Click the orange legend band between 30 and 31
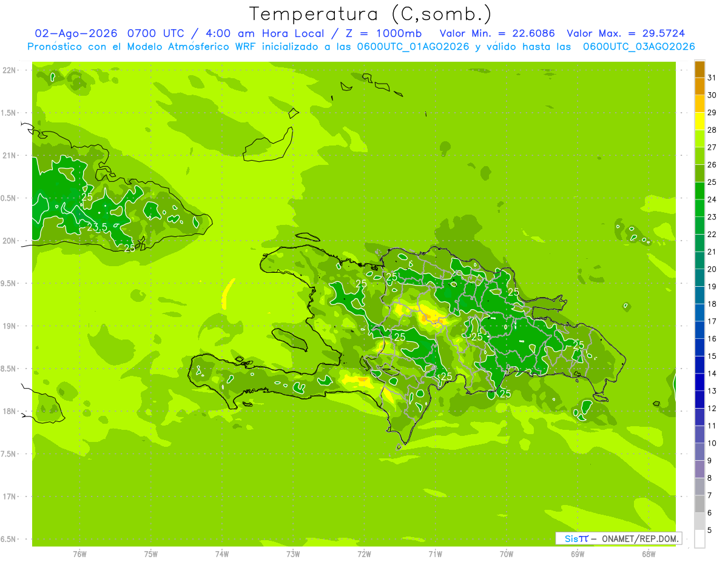This screenshot has width=728, height=562. pyautogui.click(x=699, y=86)
